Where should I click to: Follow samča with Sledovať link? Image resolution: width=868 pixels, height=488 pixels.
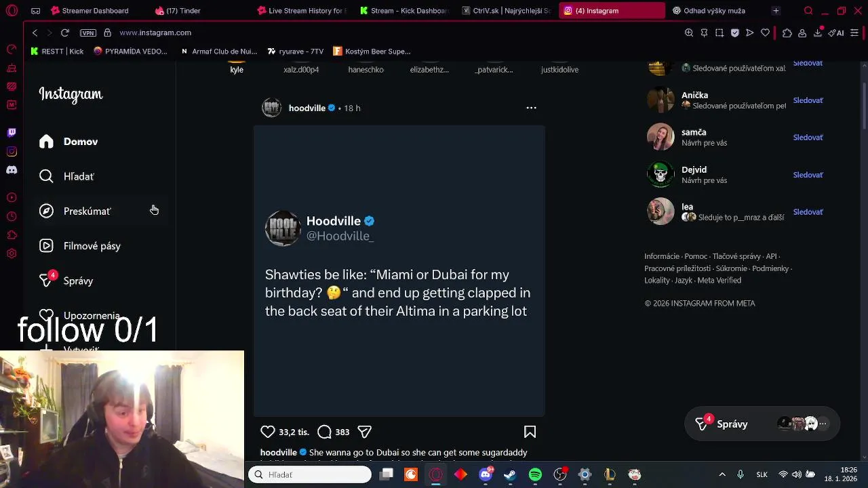pos(808,138)
